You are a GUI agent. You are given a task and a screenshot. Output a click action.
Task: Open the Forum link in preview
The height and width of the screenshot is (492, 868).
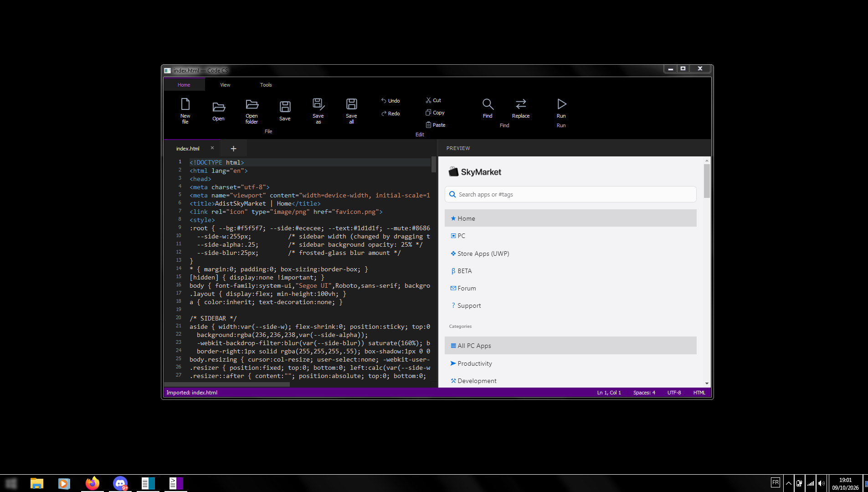pyautogui.click(x=570, y=288)
